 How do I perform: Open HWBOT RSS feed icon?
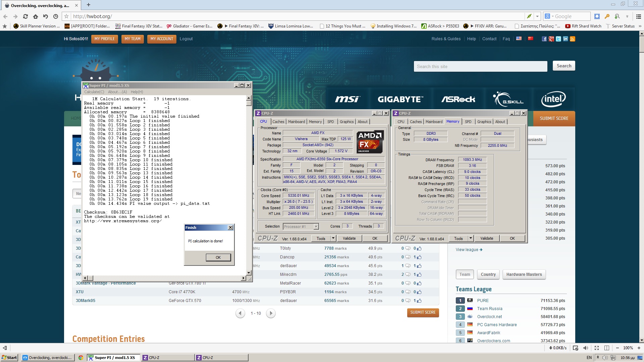click(573, 39)
